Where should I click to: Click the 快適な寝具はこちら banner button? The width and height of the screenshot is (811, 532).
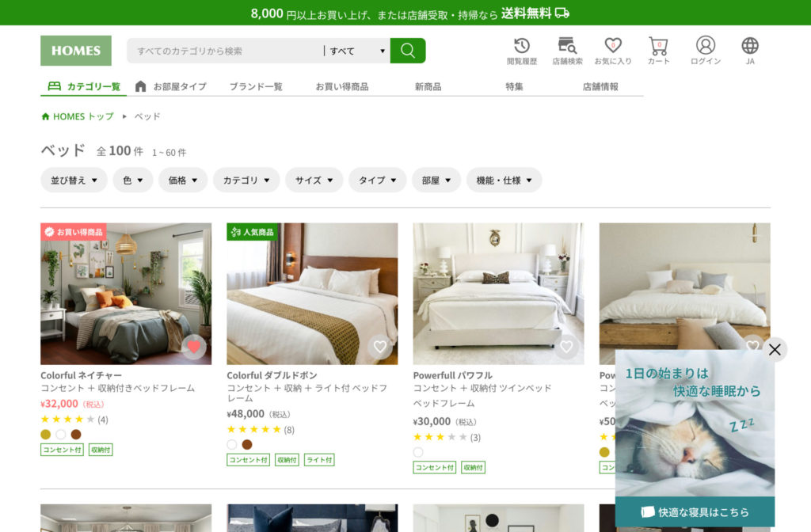694,511
